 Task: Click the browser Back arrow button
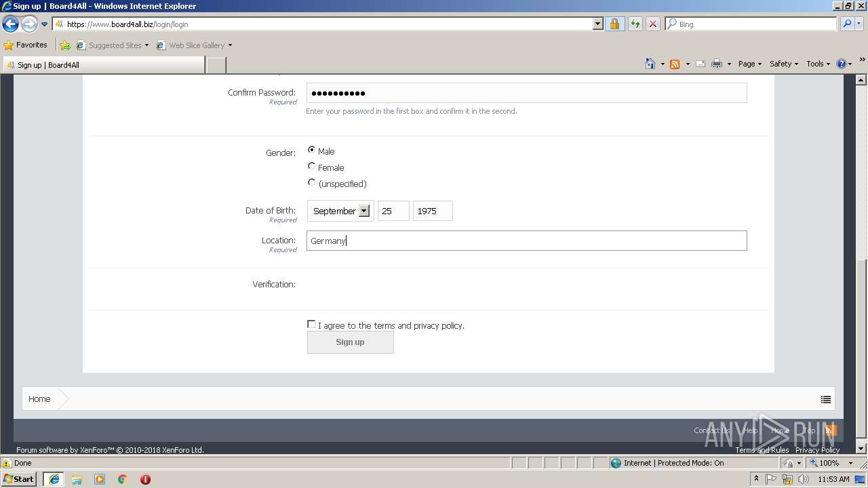(x=10, y=24)
